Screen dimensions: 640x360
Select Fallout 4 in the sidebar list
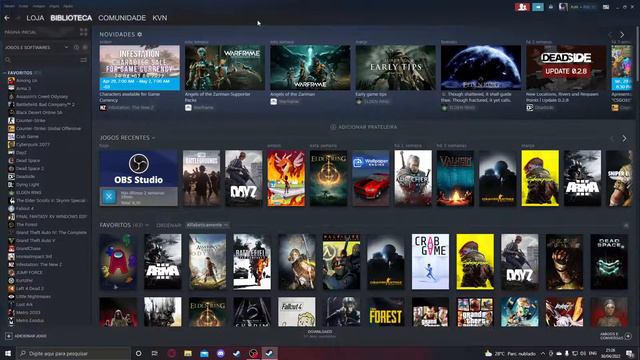[x=24, y=208]
